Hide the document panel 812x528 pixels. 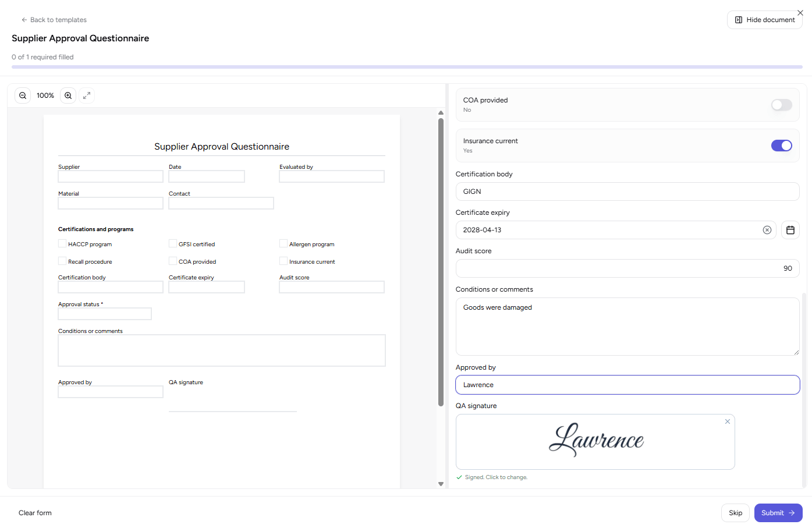[x=765, y=20]
